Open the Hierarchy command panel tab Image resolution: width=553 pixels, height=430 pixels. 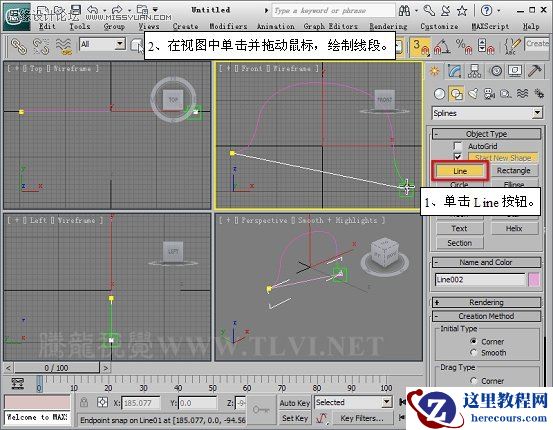pyautogui.click(x=475, y=72)
